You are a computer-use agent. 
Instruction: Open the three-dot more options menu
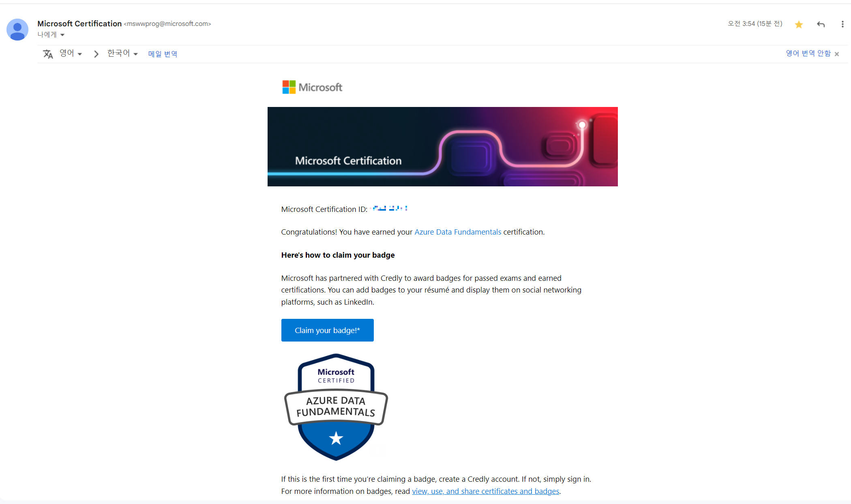point(842,25)
